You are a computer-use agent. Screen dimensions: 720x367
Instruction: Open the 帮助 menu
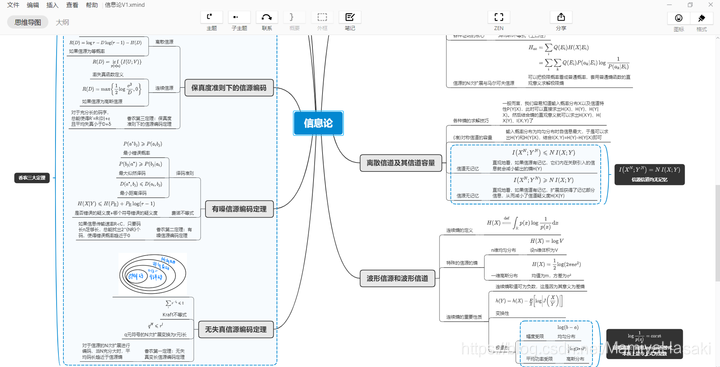tap(92, 5)
